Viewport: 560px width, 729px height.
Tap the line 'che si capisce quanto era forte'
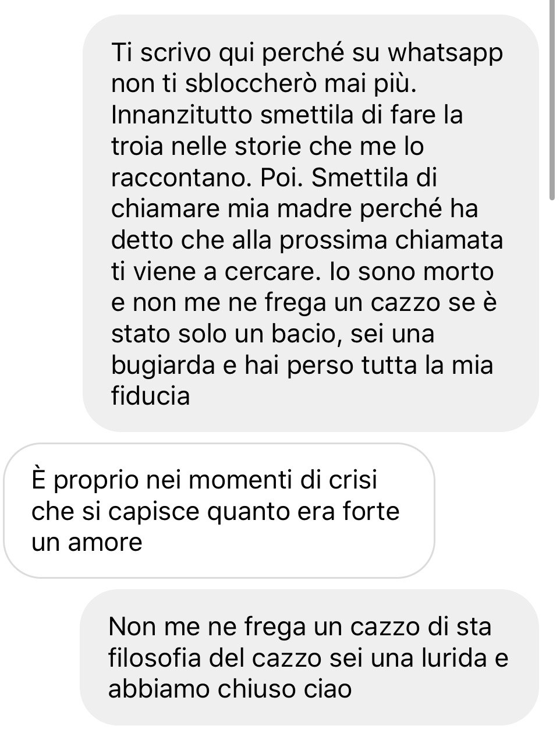[x=215, y=511]
